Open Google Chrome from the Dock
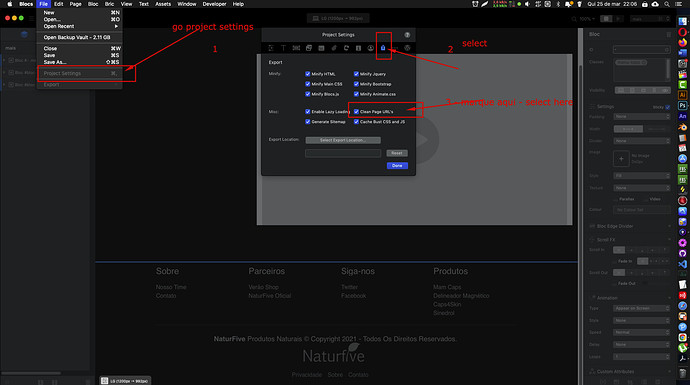Viewport: 690px width, 385px height. (x=683, y=337)
